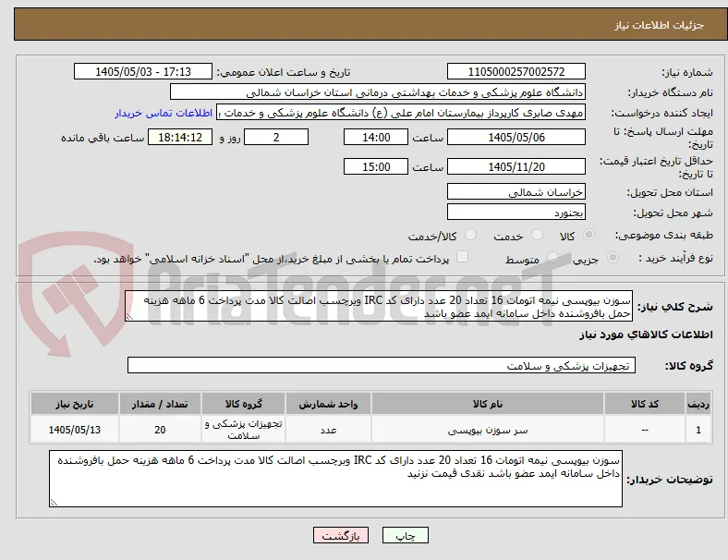Select the جزیی purchase type radio
728x560 pixels.
point(613,257)
